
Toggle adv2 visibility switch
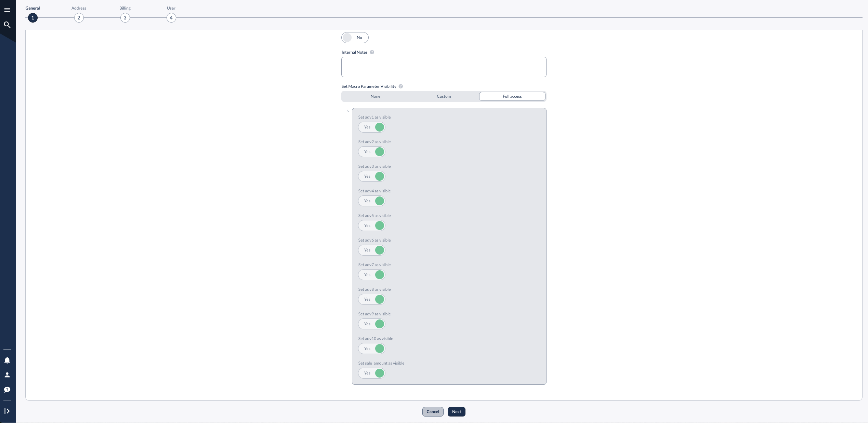(x=372, y=152)
